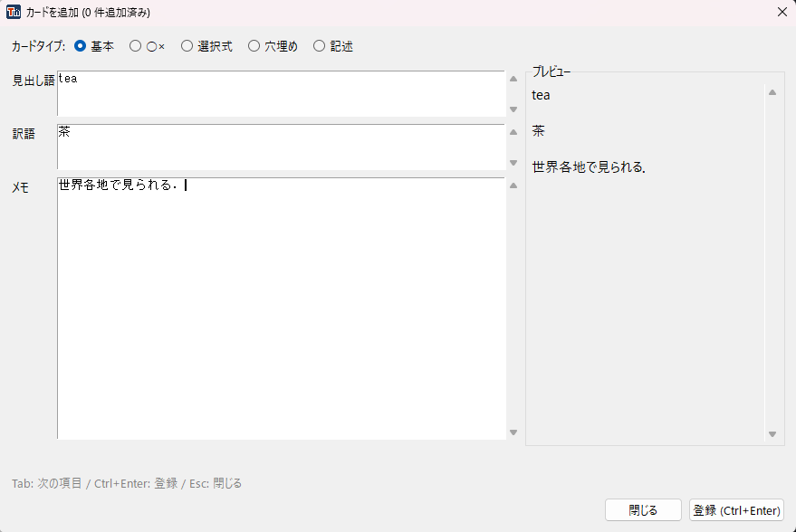Image resolution: width=796 pixels, height=532 pixels.
Task: Click the 登録 (Ctrl+Enter) button
Action: coord(736,510)
